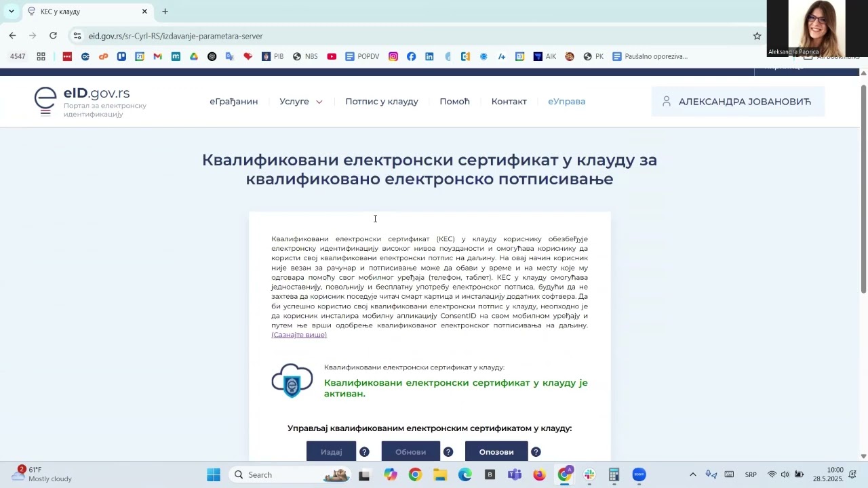Open the Контакт menu item
This screenshot has width=868, height=488.
[509, 102]
